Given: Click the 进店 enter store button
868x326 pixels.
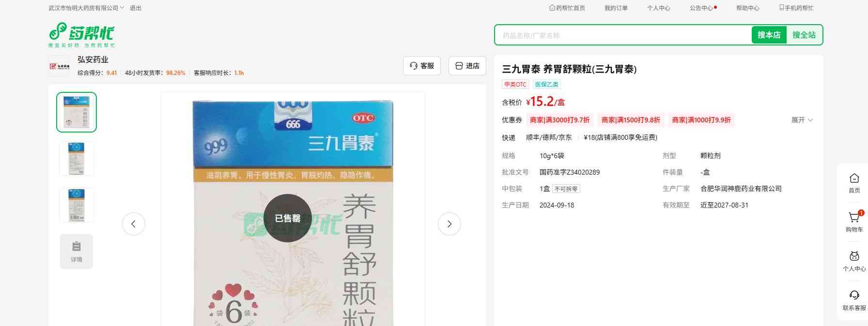Looking at the screenshot, I should [467, 66].
